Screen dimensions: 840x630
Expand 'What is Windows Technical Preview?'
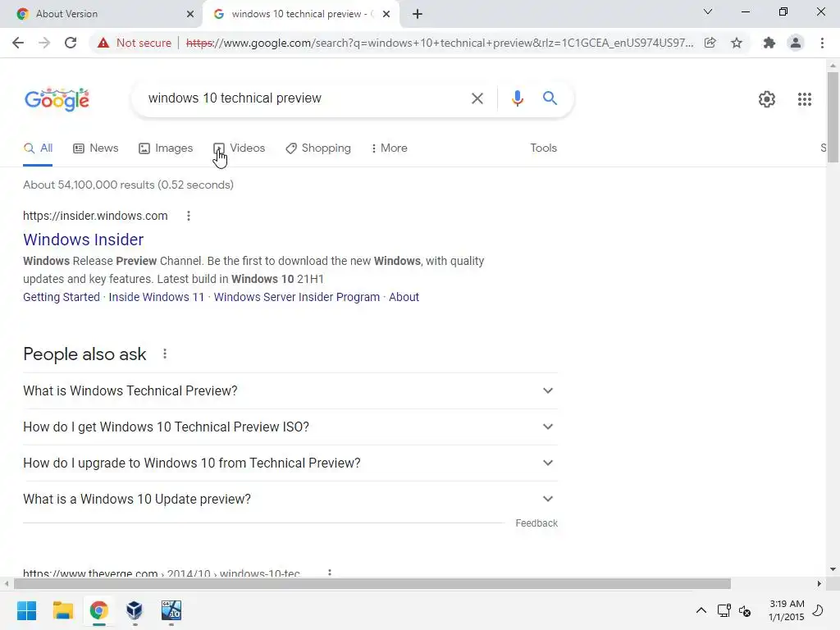[x=290, y=391]
